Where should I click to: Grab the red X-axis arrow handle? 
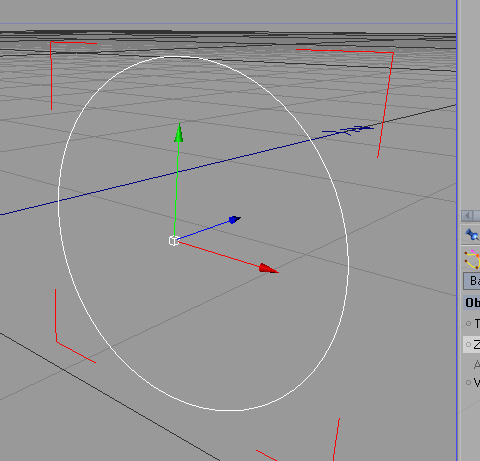click(268, 268)
